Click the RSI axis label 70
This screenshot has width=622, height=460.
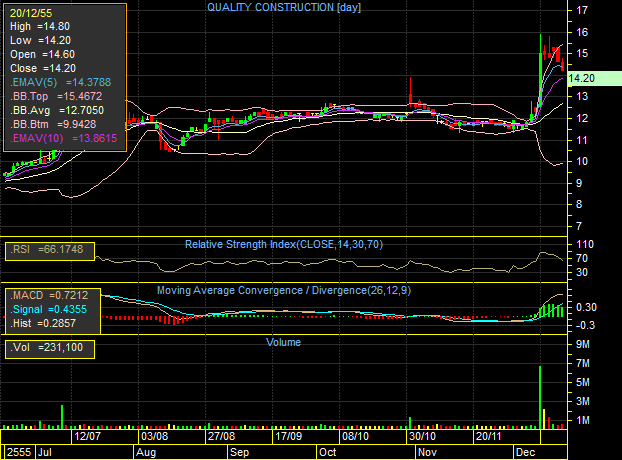(582, 259)
